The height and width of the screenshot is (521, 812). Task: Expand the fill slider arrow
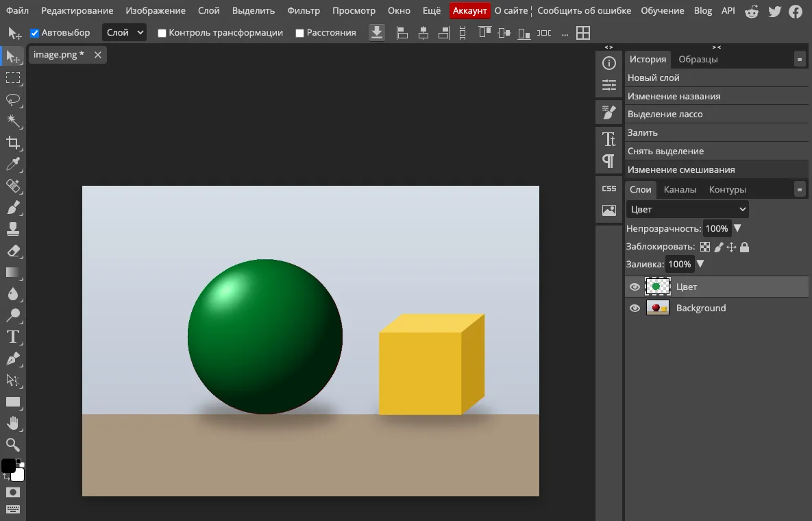tap(700, 264)
